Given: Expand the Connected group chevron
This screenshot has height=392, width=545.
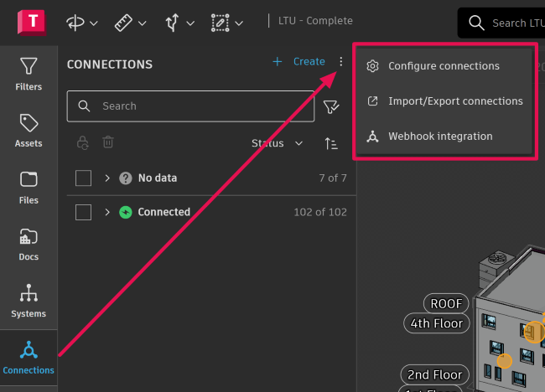Looking at the screenshot, I should pos(107,212).
